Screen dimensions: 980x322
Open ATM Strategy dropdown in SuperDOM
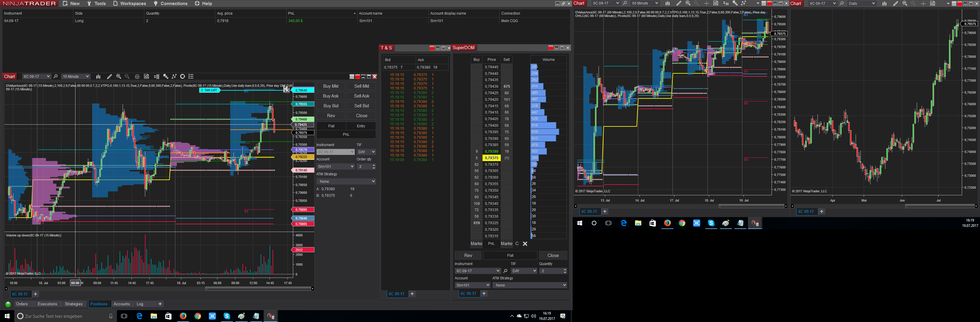[530, 285]
